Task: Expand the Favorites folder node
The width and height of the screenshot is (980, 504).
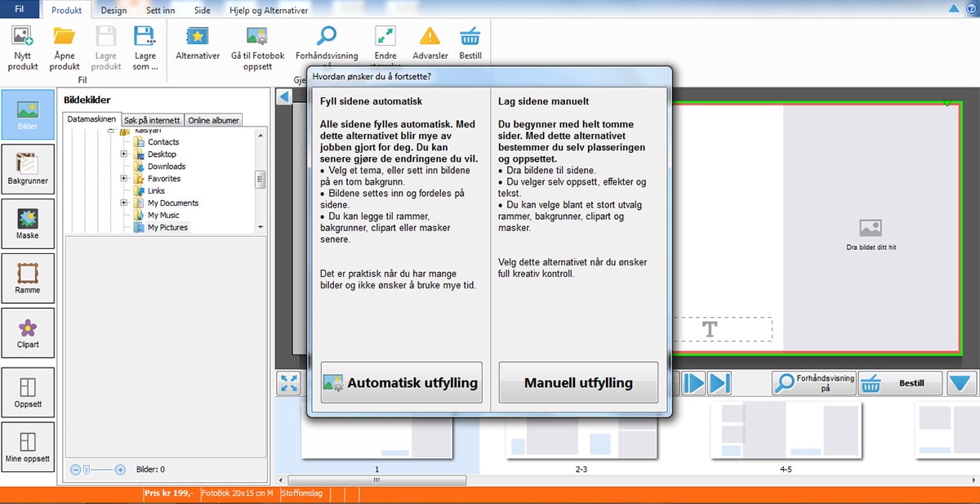Action: pos(124,179)
